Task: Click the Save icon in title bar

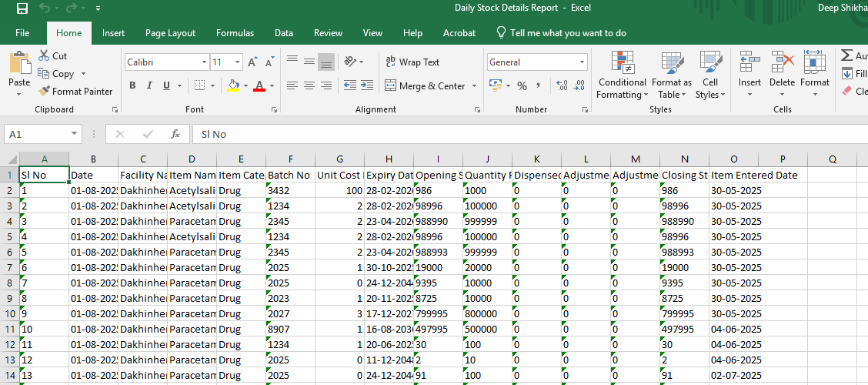Action: [22, 8]
